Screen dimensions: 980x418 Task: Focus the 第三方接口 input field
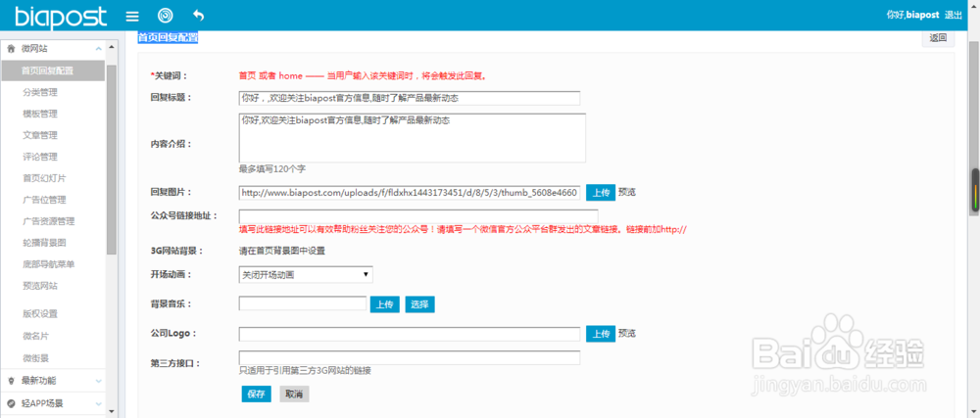coord(410,358)
